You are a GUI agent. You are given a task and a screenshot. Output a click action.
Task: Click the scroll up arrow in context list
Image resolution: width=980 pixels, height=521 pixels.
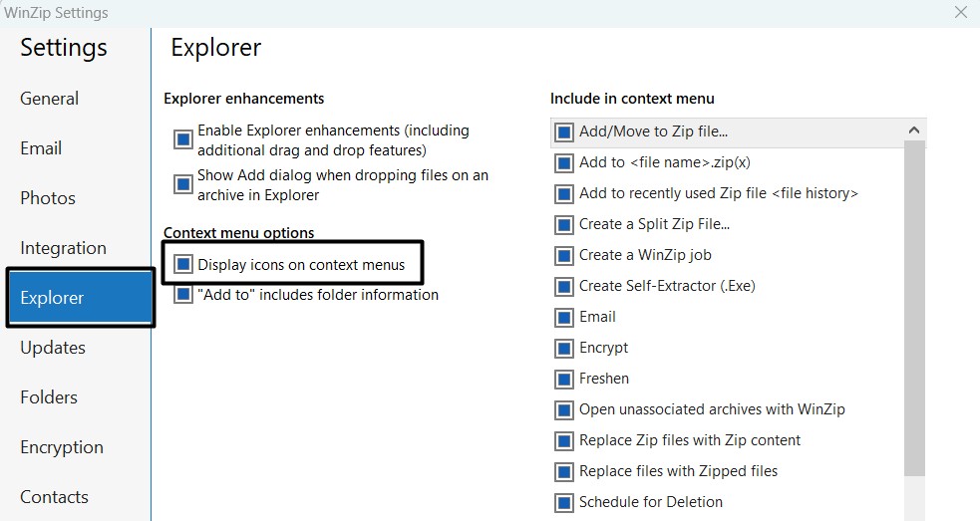coord(914,130)
